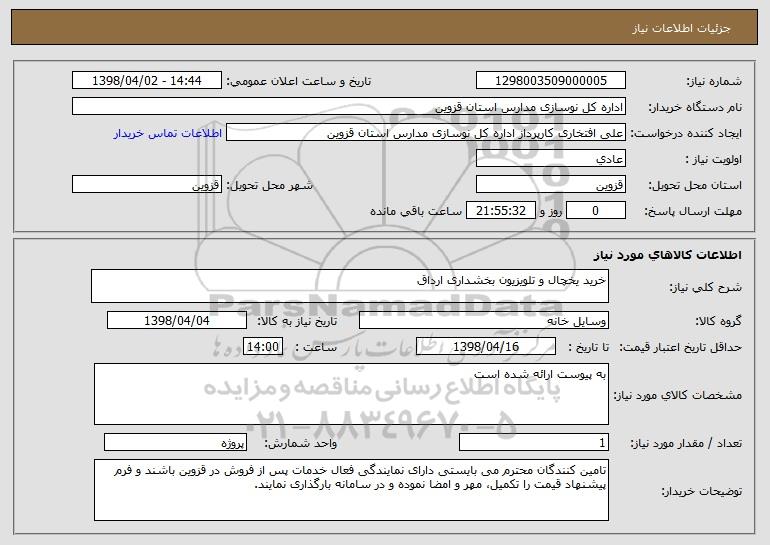Click the توضیحات خریدار text area

coord(351,490)
